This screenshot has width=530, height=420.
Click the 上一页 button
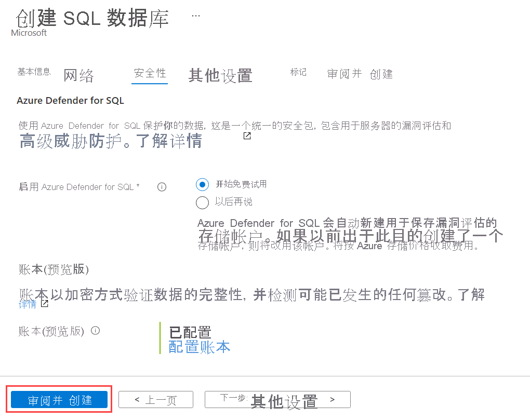point(156,400)
